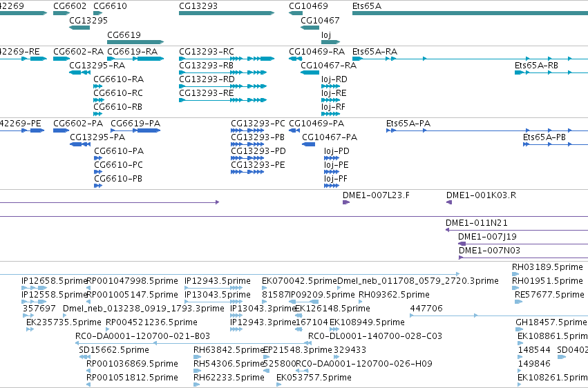Click transcript CG10467-RA
The width and height of the screenshot is (588, 388).
pos(310,72)
